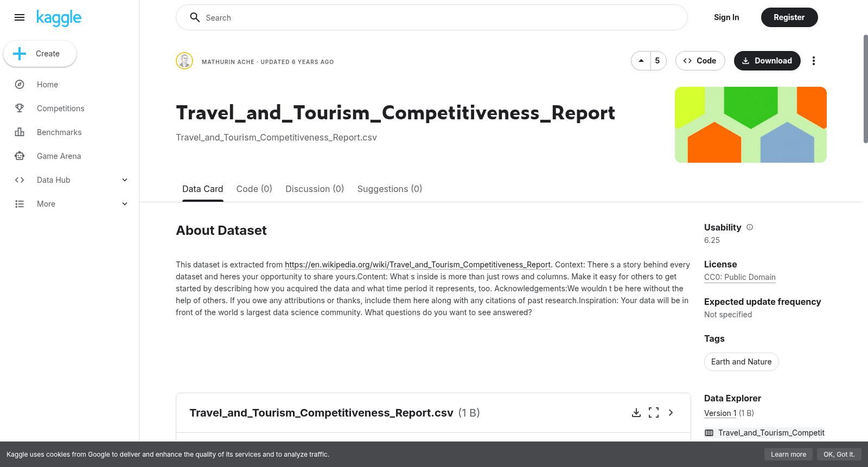The height and width of the screenshot is (467, 868).
Task: Open the CSV preview in fullscreen
Action: 654,413
